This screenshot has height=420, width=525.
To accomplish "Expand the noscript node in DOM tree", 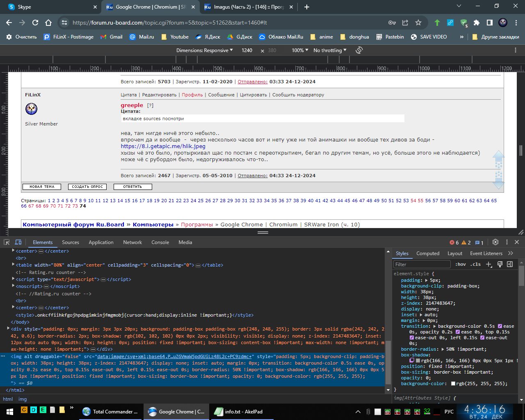I will coord(13,286).
